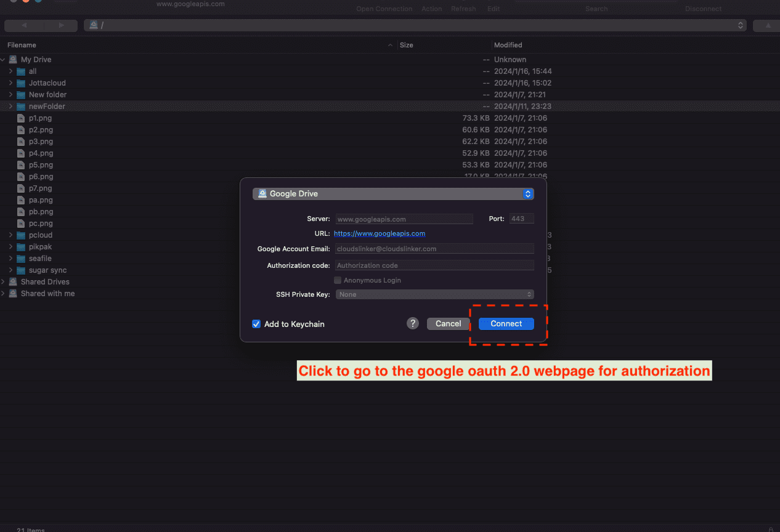780x532 pixels.
Task: Click the all folder icon
Action: (x=21, y=71)
